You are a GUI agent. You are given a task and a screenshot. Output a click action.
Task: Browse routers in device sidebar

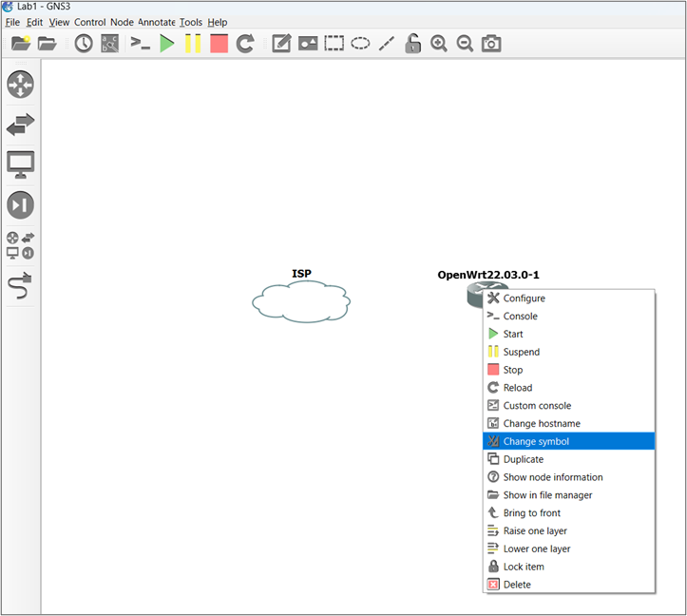click(20, 85)
